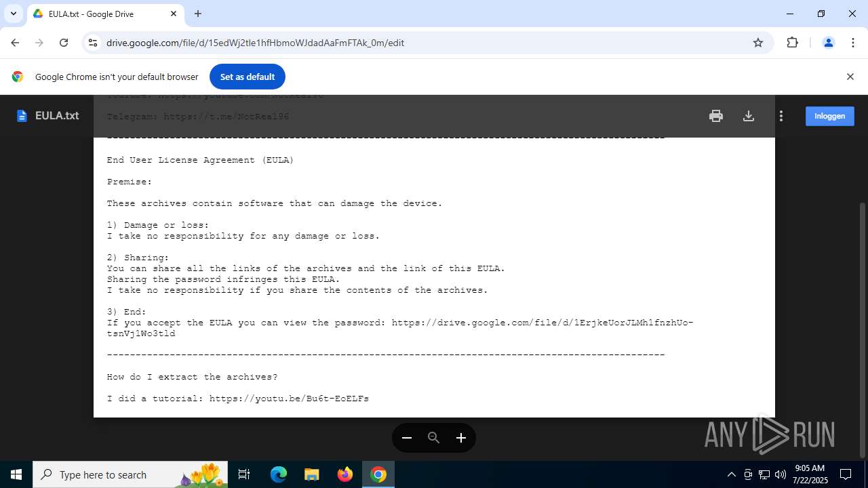Open Task View on the taskbar
The width and height of the screenshot is (868, 488).
point(244,474)
